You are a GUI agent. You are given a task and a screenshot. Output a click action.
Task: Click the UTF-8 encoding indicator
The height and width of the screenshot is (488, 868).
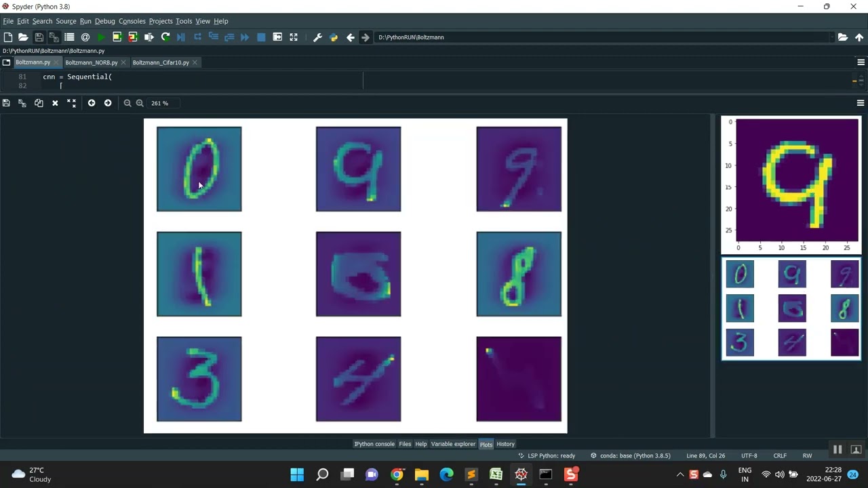[x=749, y=455]
